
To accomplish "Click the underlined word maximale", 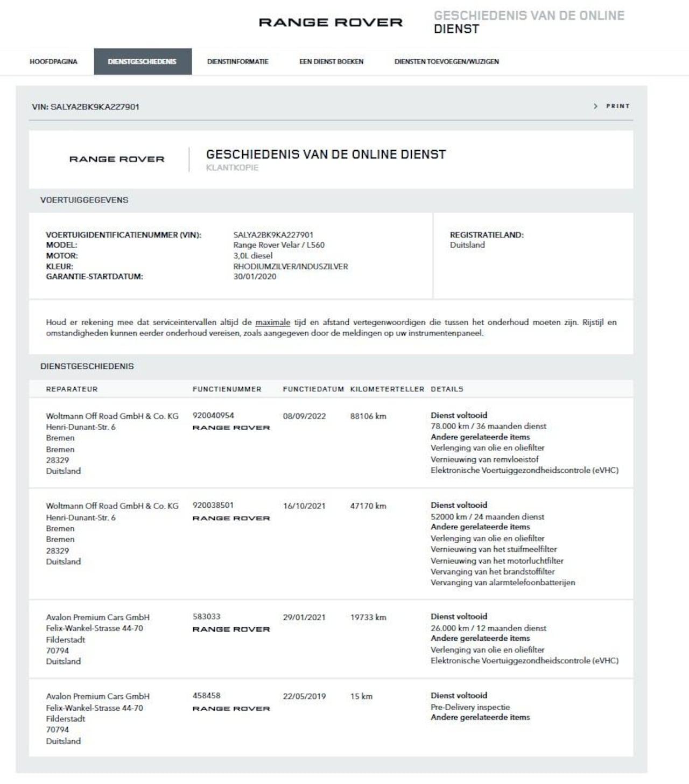I will click(272, 323).
